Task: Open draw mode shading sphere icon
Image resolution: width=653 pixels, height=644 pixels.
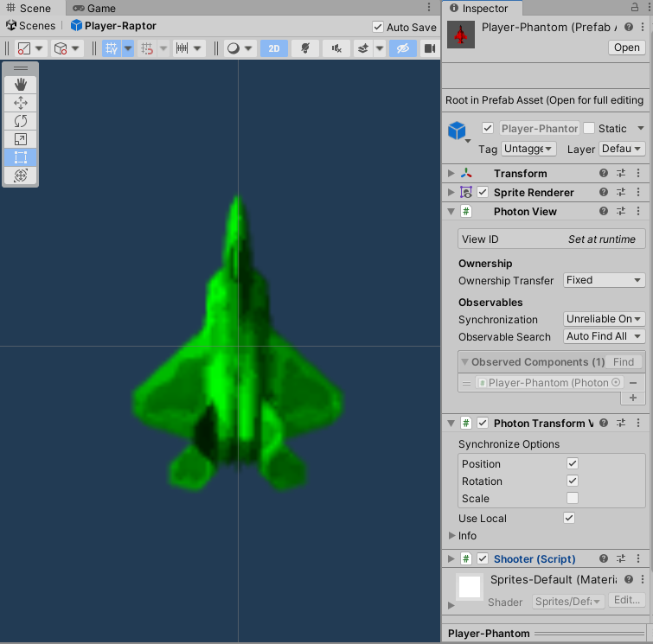Action: tap(234, 48)
